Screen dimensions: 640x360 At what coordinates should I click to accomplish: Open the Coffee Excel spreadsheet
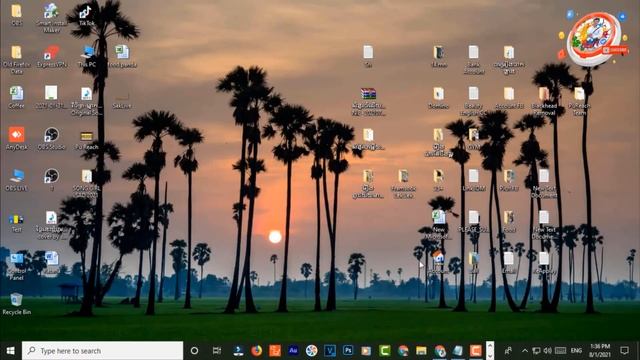click(x=17, y=98)
